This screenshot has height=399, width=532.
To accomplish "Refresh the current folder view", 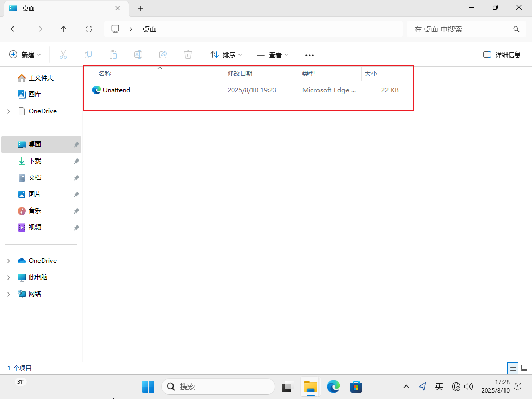I will tap(89, 29).
